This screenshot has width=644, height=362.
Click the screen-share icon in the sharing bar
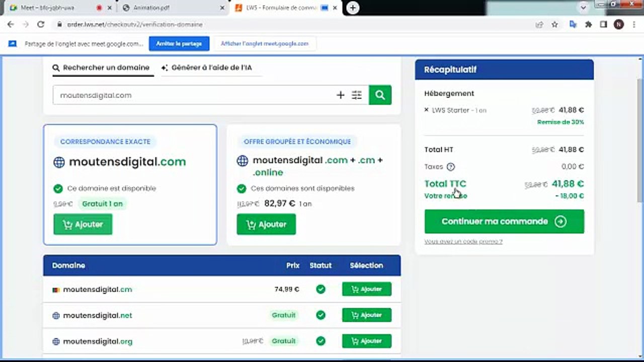tap(13, 44)
